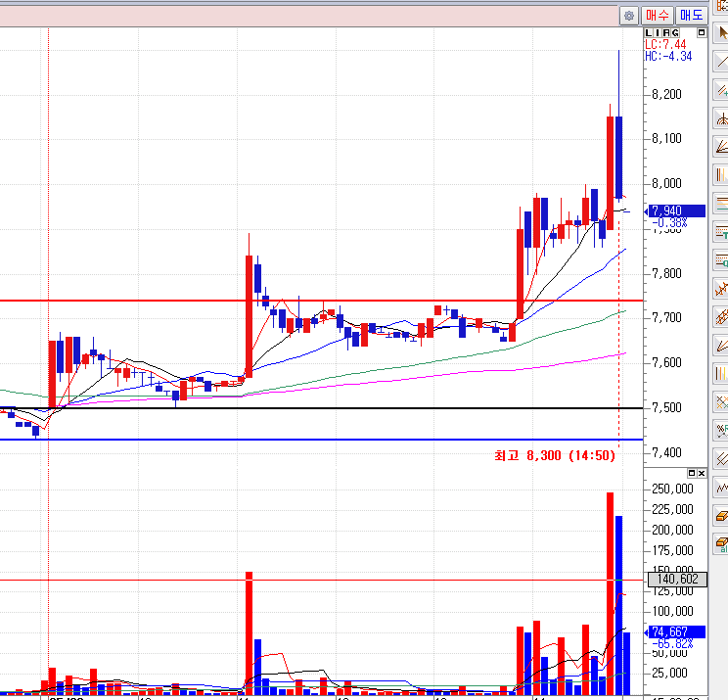728x700 pixels.
Task: Toggle the G scale option button
Action: pyautogui.click(x=675, y=33)
